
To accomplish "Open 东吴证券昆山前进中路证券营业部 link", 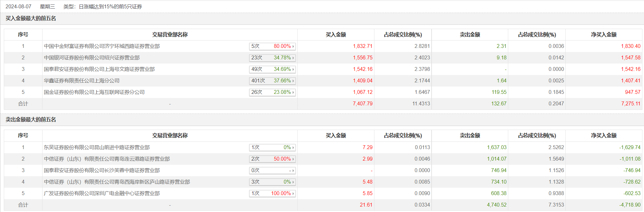I will 97,148.
